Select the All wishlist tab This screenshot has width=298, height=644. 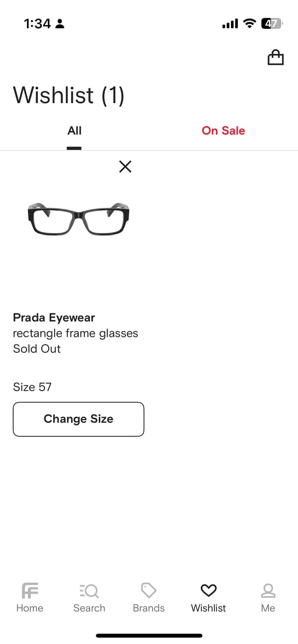pos(74,131)
